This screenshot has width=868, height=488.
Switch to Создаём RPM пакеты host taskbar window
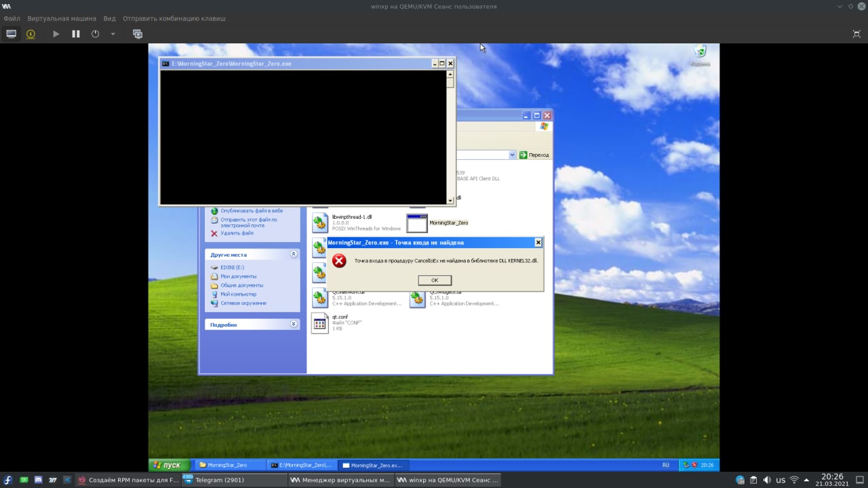[x=128, y=480]
